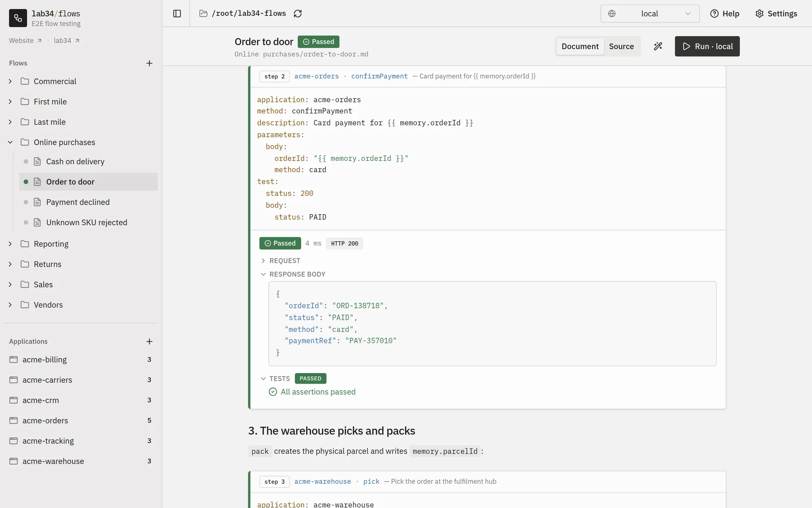Expand the Sales folder chevron
The height and width of the screenshot is (508, 812).
10,284
